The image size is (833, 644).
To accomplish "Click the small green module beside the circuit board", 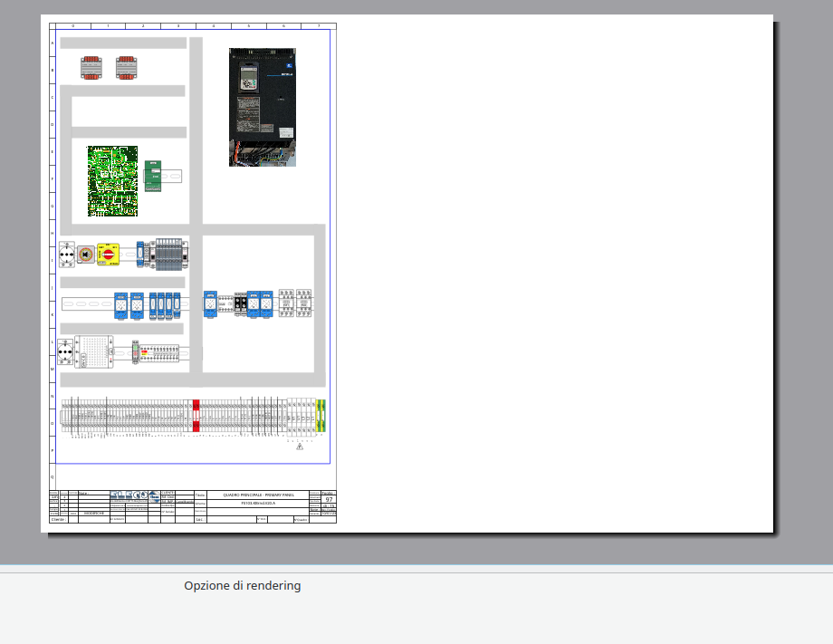I will coord(151,176).
